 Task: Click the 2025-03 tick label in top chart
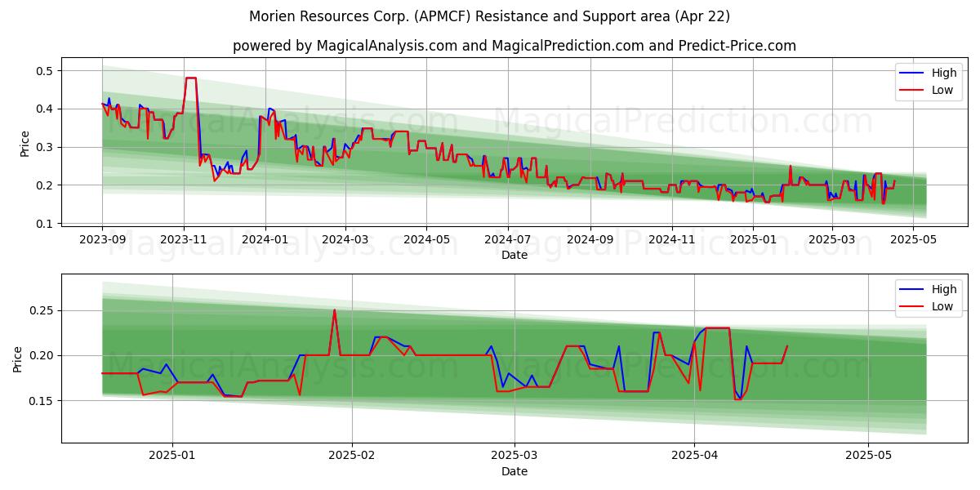click(832, 240)
